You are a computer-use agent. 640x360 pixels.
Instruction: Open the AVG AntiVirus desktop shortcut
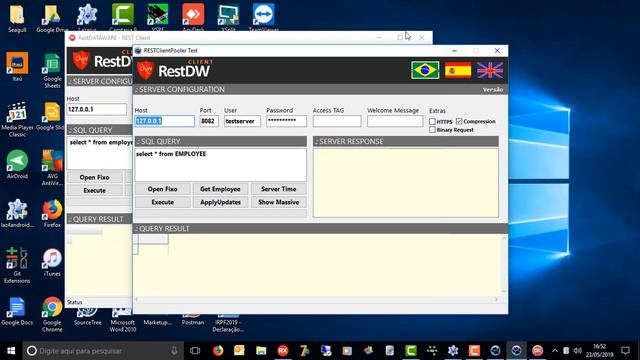52,167
